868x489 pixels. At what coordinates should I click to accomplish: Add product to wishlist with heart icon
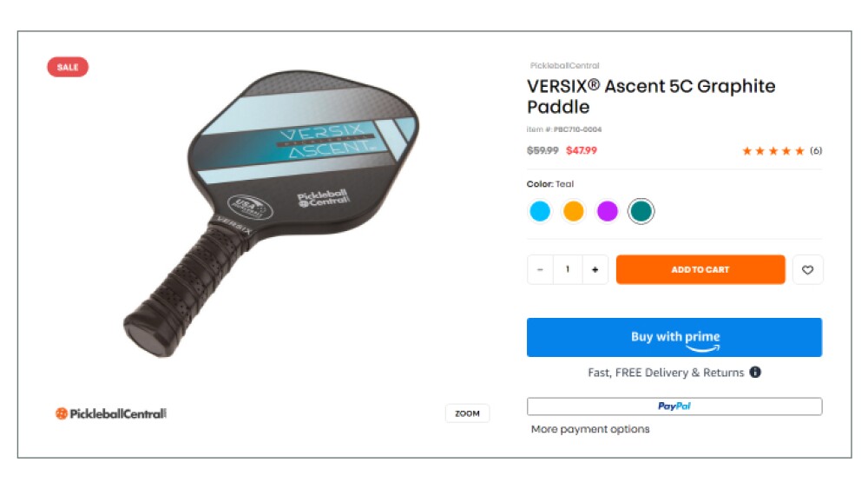807,270
